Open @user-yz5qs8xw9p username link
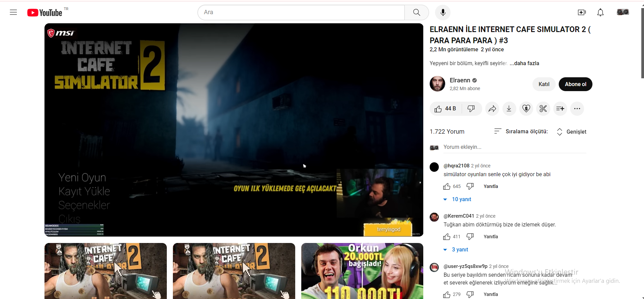 pyautogui.click(x=465, y=266)
